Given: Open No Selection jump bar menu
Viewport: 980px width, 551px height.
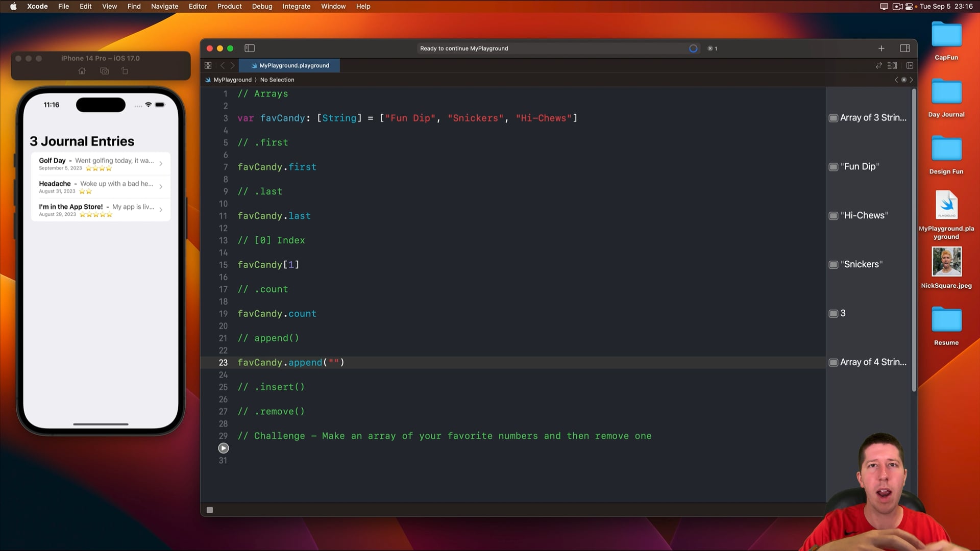Looking at the screenshot, I should pyautogui.click(x=277, y=80).
